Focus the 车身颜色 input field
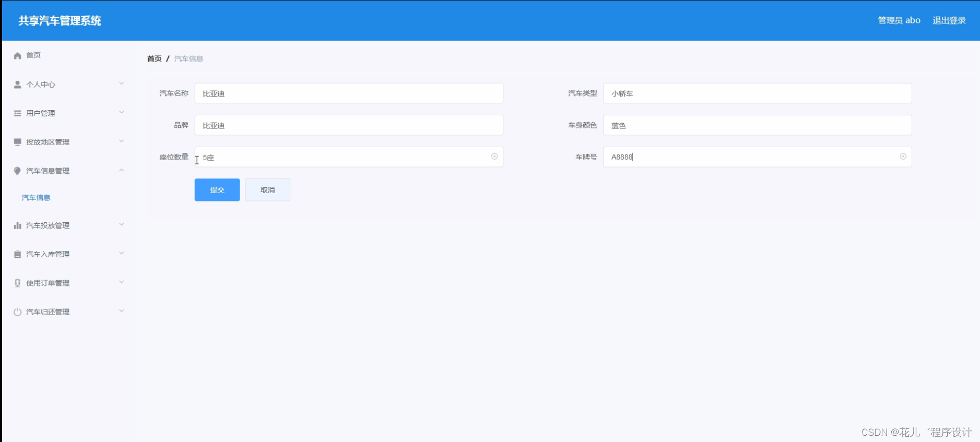 pos(758,125)
